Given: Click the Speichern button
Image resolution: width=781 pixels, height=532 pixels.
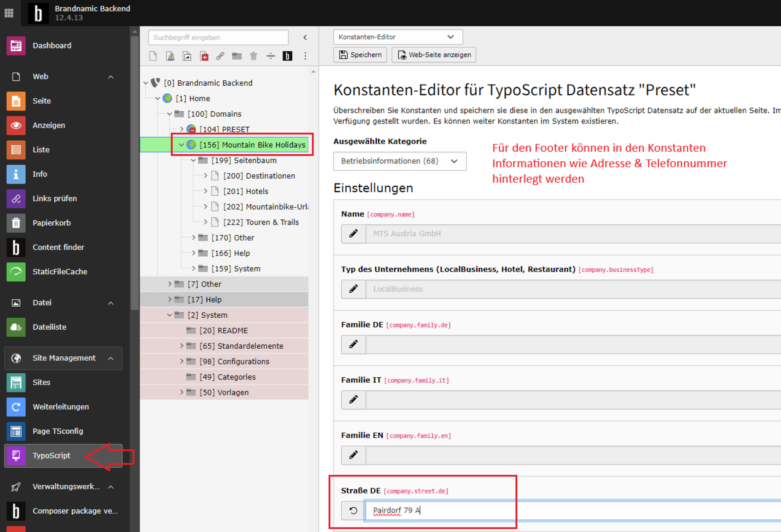Looking at the screenshot, I should [360, 55].
